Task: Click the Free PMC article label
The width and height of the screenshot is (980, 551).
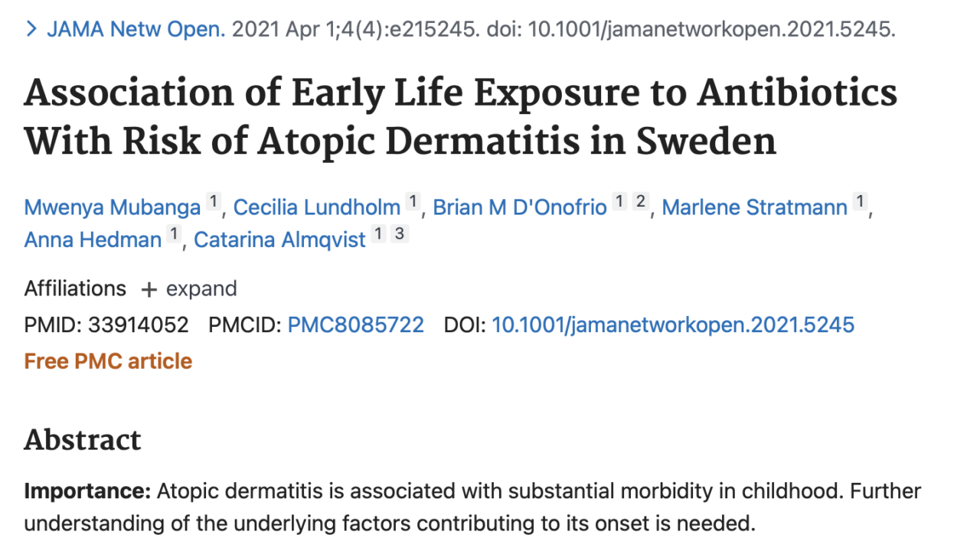Action: tap(108, 361)
